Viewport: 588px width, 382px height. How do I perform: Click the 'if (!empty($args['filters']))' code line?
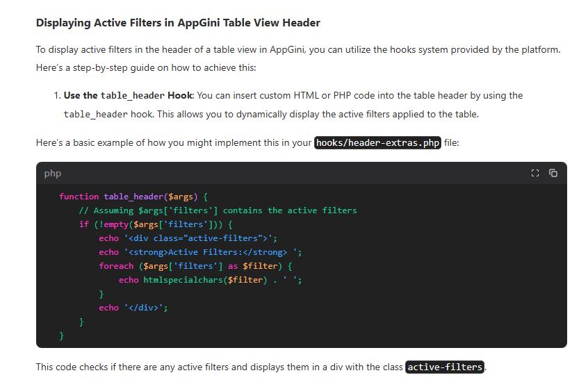coord(156,224)
